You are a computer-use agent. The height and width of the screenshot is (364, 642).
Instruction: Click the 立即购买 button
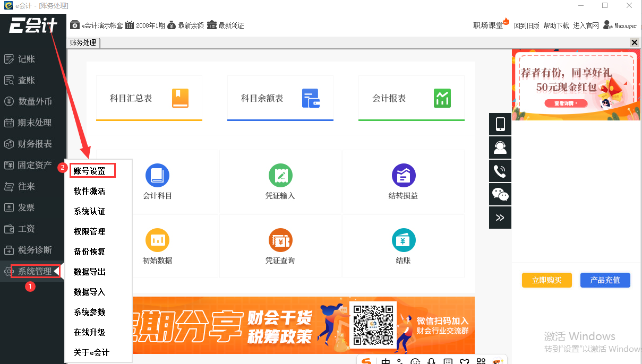click(x=547, y=280)
